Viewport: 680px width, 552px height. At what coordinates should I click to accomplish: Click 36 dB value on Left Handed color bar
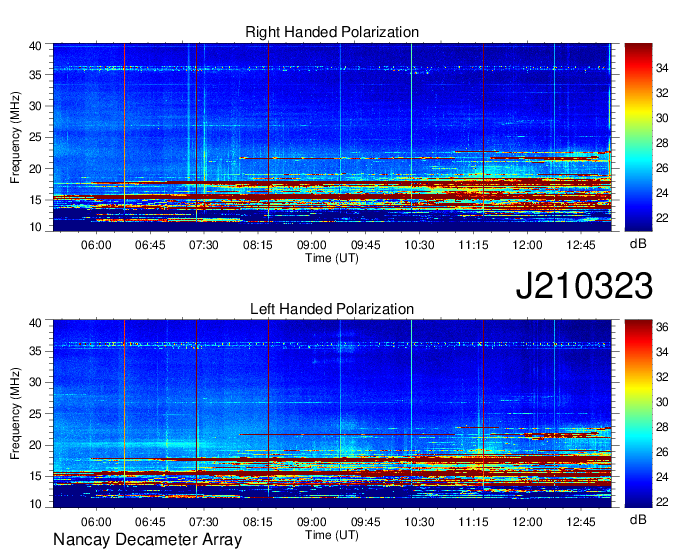pyautogui.click(x=662, y=327)
